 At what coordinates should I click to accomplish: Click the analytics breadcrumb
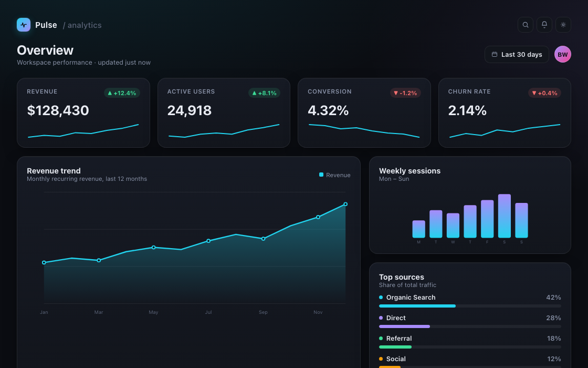pos(82,25)
